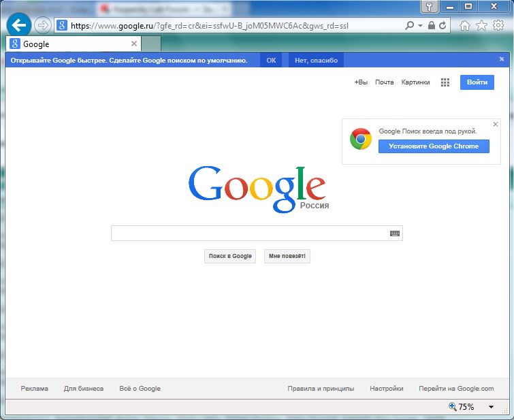Click the Chrome logo icon

point(361,139)
